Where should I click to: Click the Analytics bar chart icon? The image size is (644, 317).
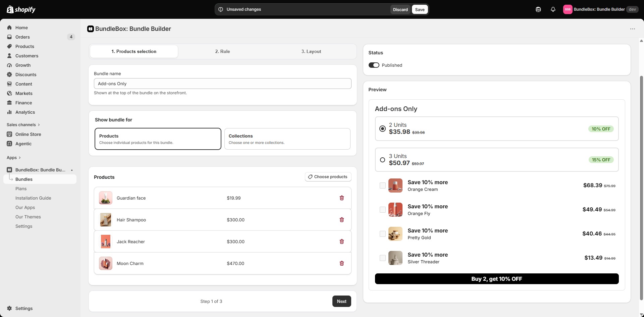click(x=9, y=112)
